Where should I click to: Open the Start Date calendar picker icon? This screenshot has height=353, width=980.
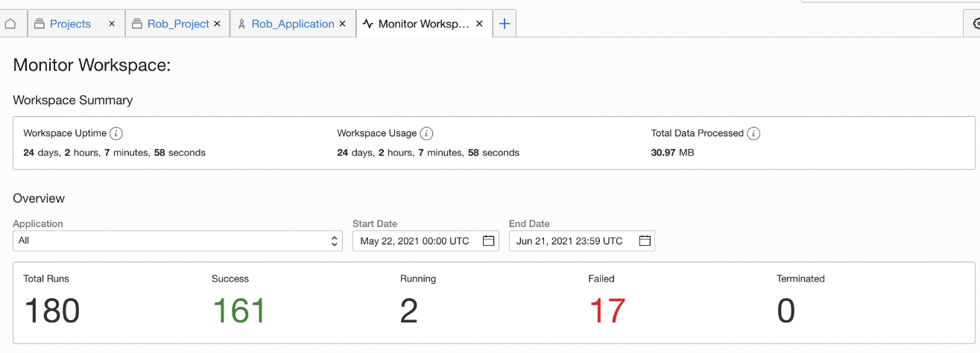[489, 241]
